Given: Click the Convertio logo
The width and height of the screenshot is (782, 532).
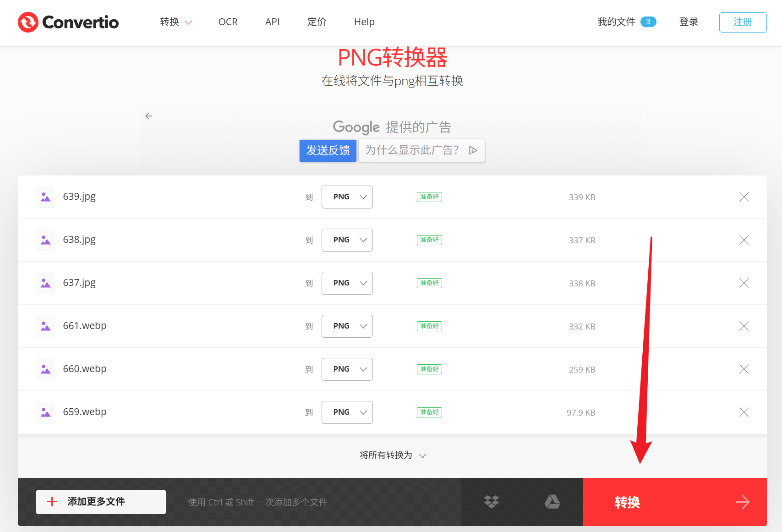Looking at the screenshot, I should [x=68, y=22].
